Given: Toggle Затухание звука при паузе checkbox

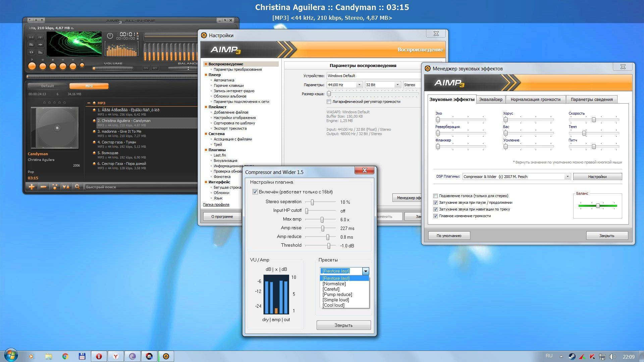Looking at the screenshot, I should [435, 203].
